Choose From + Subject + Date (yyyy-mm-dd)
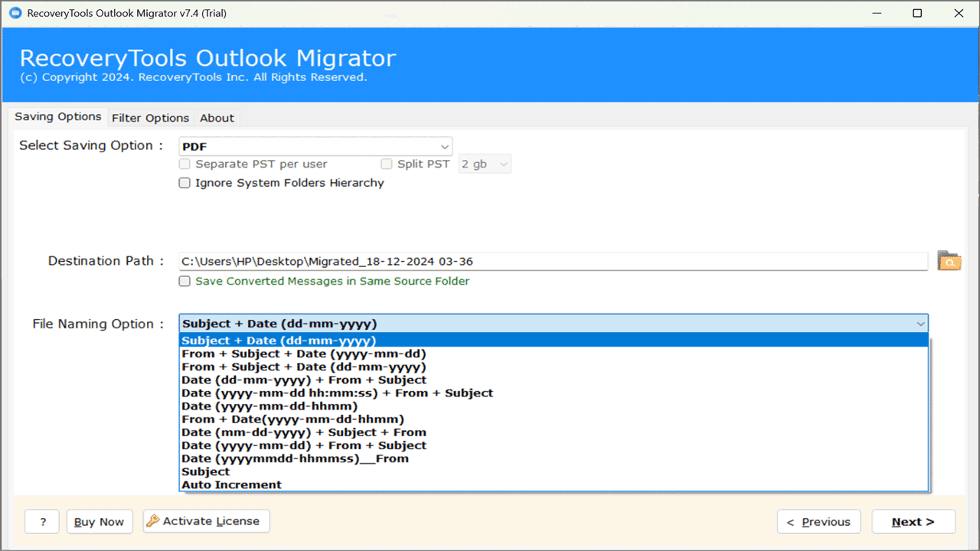This screenshot has width=980, height=551. (554, 354)
